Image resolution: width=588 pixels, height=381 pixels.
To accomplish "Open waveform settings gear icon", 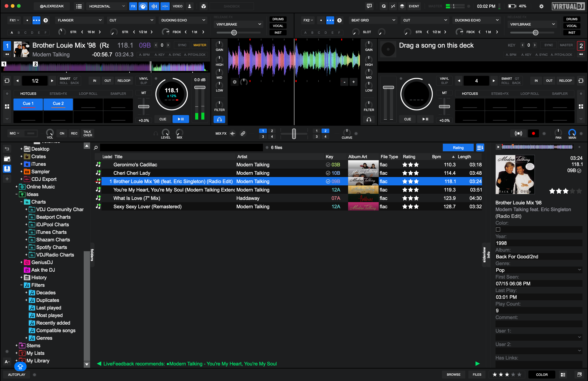I will (x=234, y=82).
